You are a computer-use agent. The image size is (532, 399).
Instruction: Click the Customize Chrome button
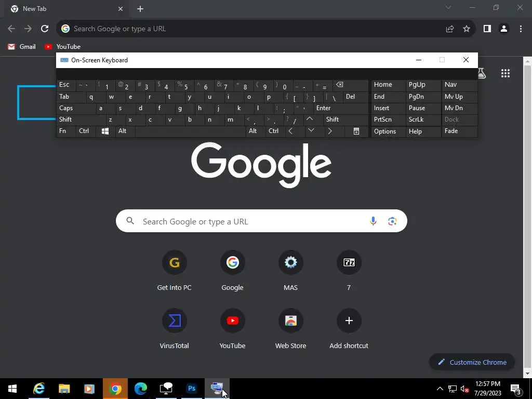point(472,362)
